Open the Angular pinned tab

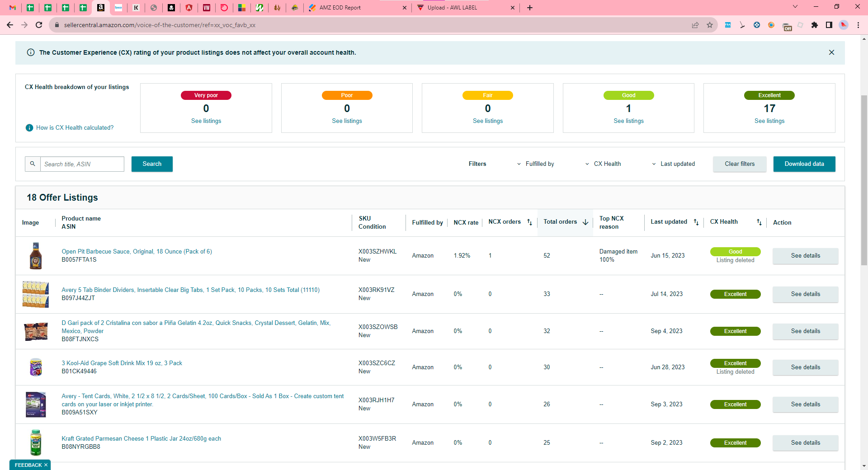pos(189,8)
